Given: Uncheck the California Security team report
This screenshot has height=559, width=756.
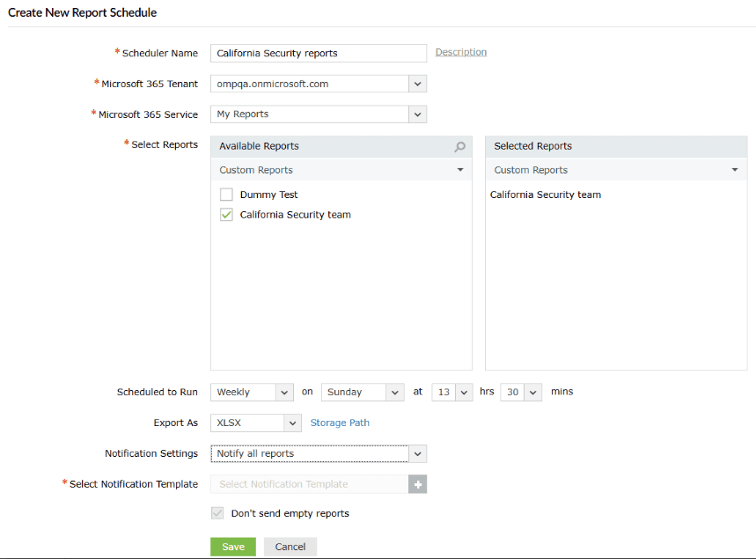Looking at the screenshot, I should tap(226, 214).
